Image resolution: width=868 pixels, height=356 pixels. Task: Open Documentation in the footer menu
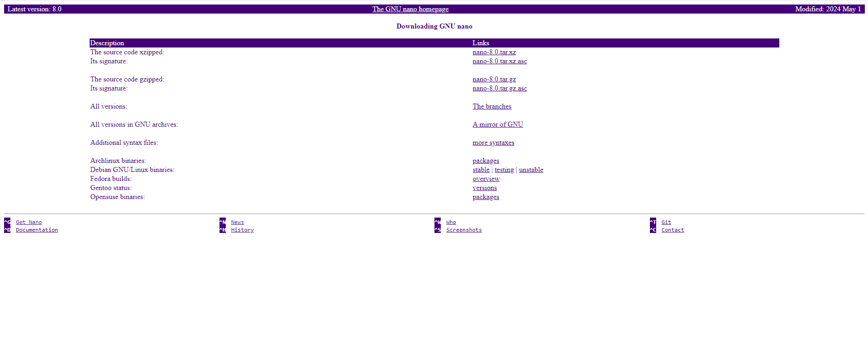coord(37,230)
